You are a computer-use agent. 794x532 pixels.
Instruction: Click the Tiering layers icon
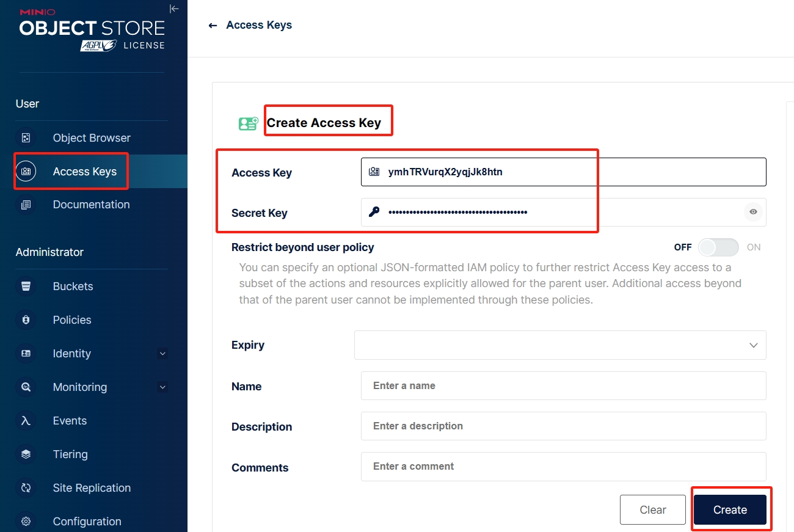(x=26, y=454)
